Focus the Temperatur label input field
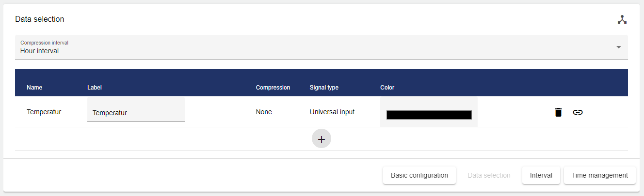This screenshot has width=644, height=196. coord(136,113)
